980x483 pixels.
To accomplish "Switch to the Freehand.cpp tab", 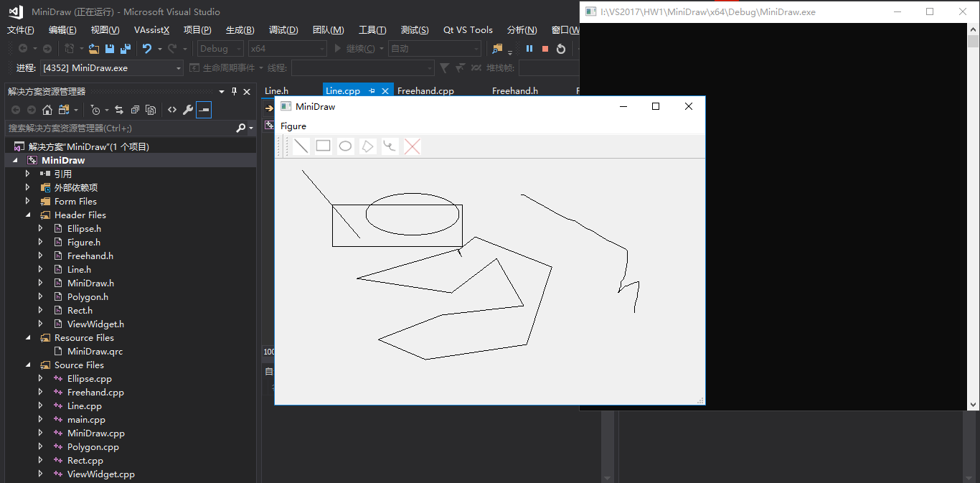I will (425, 91).
